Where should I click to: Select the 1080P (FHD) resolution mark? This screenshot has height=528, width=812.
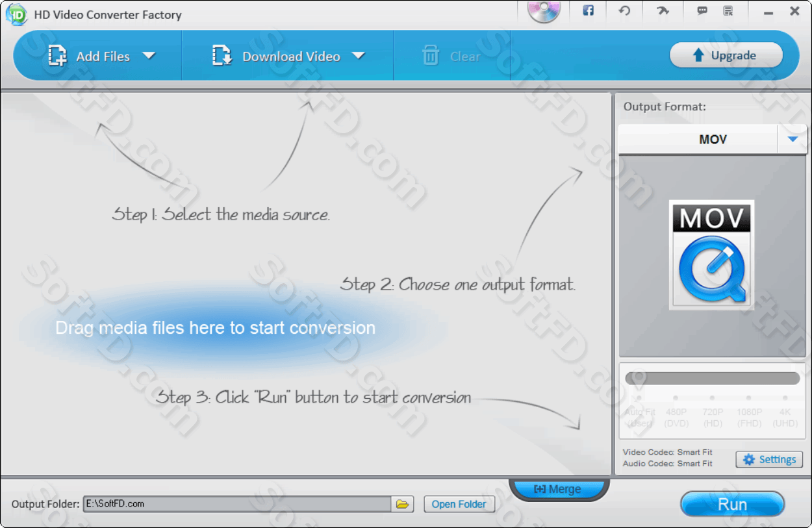pyautogui.click(x=749, y=412)
